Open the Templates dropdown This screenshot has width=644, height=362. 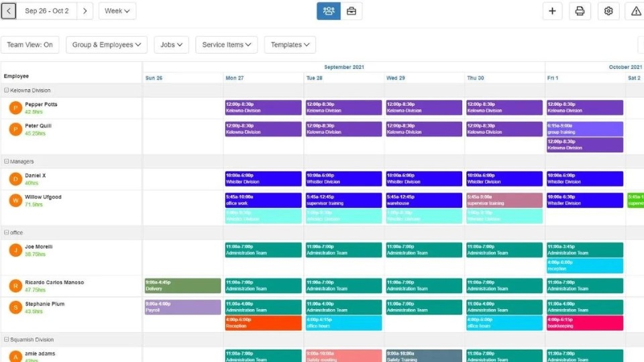pyautogui.click(x=290, y=45)
